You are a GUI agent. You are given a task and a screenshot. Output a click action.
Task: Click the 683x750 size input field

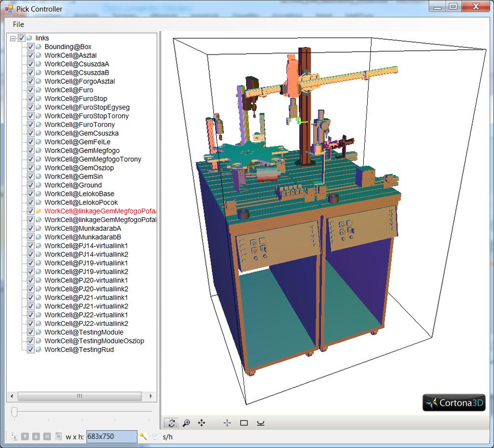click(x=112, y=436)
